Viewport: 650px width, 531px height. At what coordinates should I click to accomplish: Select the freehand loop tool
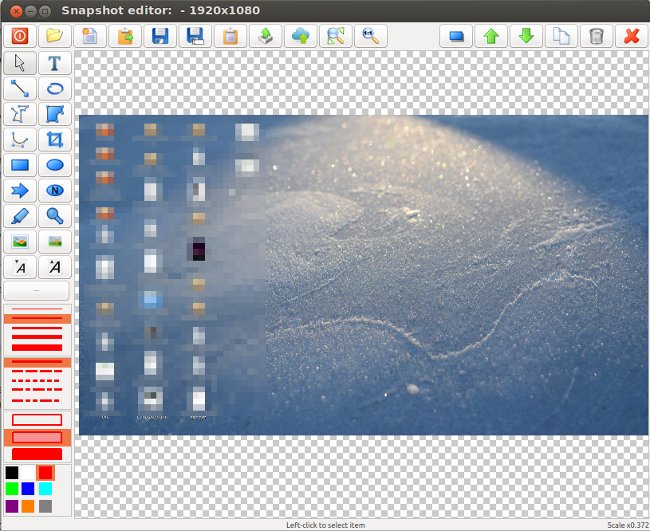(55, 89)
